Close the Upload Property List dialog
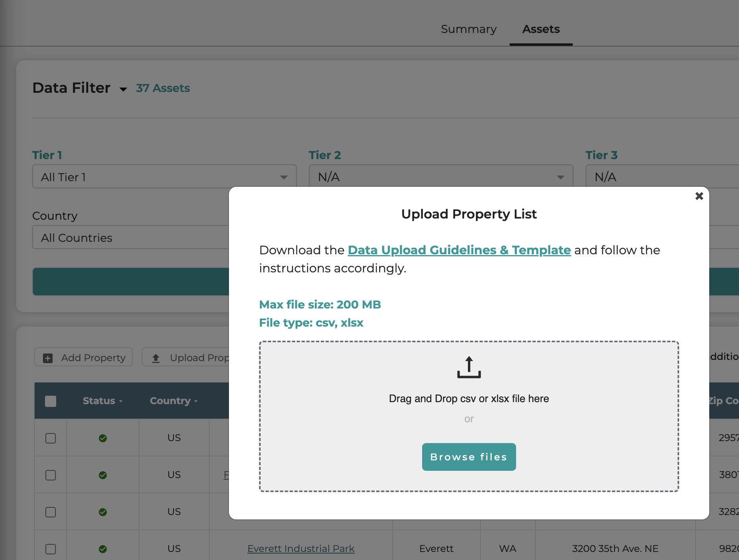This screenshot has height=560, width=739. tap(699, 196)
